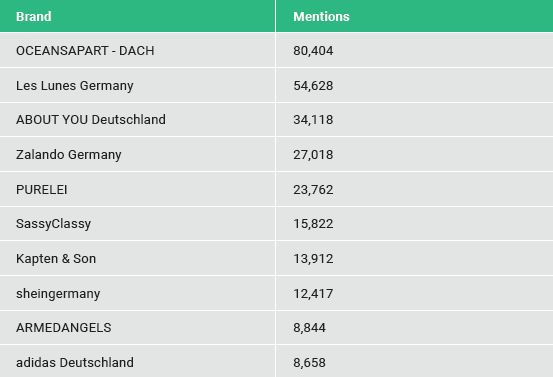Select the SassyClassy brand cell
The image size is (553, 377).
pos(137,224)
